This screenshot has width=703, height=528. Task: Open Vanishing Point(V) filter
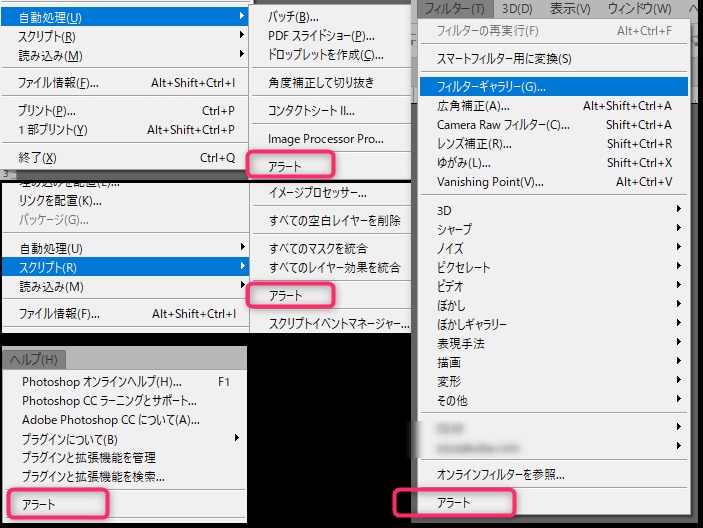(x=490, y=182)
